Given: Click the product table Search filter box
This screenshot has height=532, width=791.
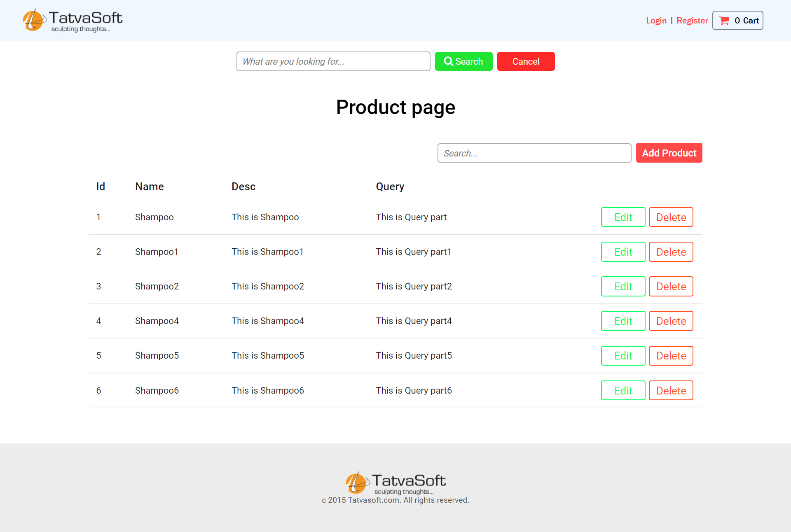Looking at the screenshot, I should click(534, 153).
